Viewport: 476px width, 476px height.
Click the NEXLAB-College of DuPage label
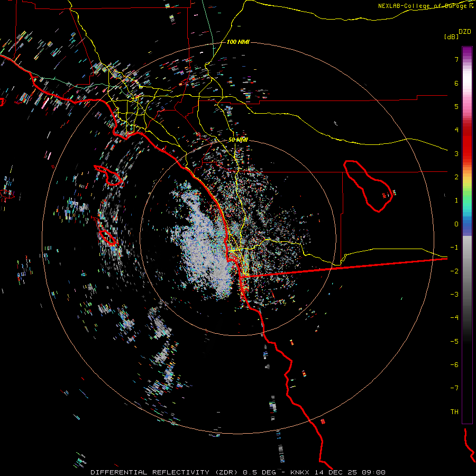423,6
